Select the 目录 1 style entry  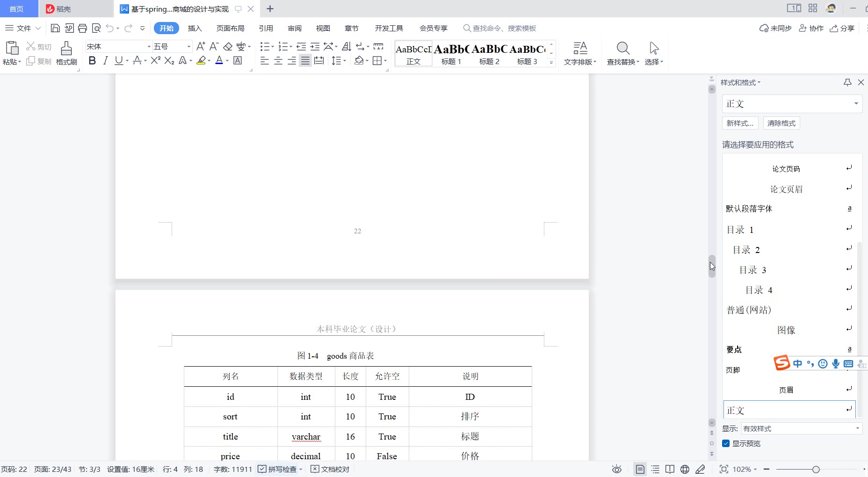789,230
